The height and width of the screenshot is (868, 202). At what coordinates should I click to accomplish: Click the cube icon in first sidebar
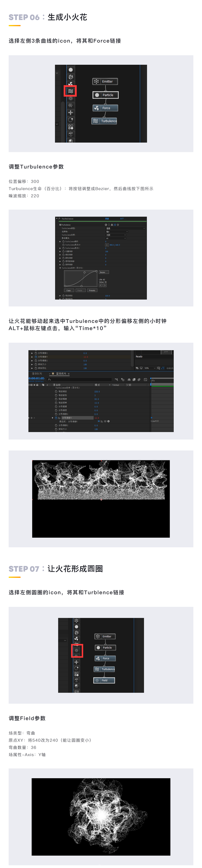click(x=71, y=134)
